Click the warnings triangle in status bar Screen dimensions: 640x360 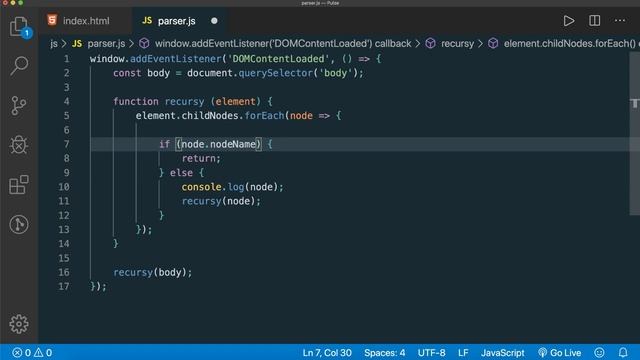(x=38, y=352)
